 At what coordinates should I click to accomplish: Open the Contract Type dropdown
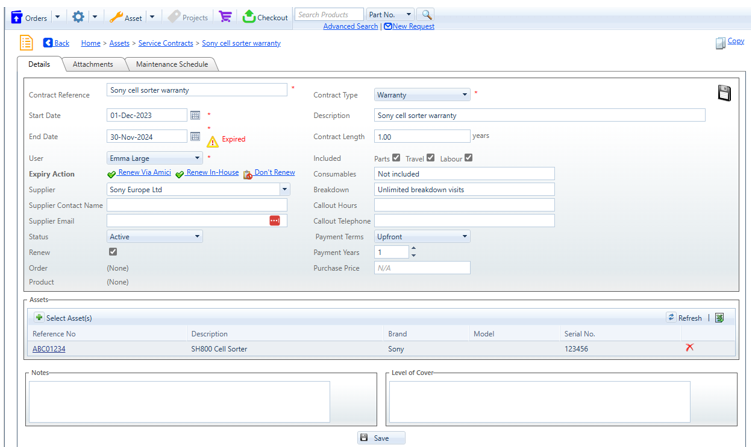pos(422,95)
